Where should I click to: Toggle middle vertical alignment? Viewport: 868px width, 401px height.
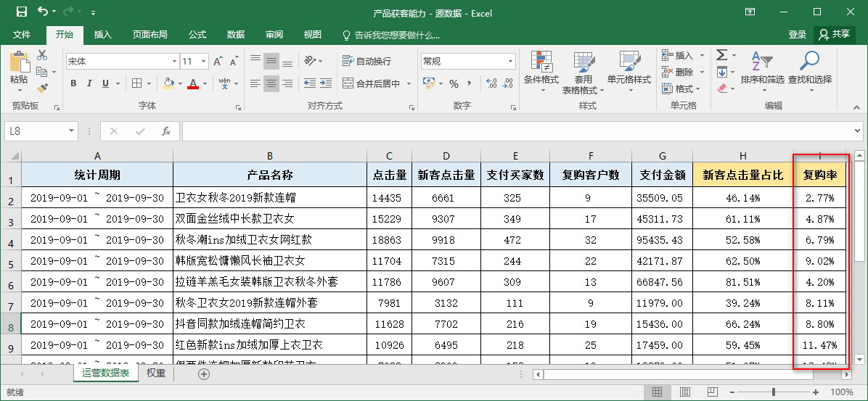[271, 59]
